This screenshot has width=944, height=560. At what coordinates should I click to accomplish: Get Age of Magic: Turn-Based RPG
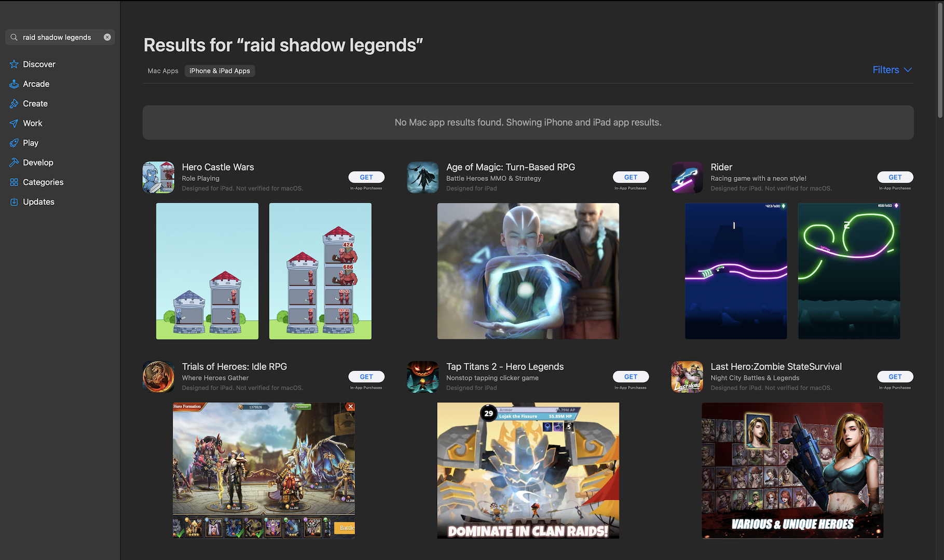coord(631,177)
